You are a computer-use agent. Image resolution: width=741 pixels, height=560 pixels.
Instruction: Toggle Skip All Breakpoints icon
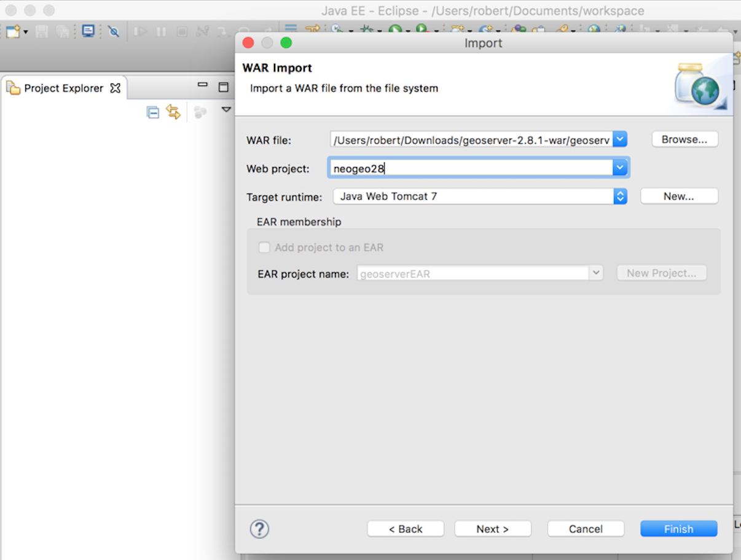point(114,31)
